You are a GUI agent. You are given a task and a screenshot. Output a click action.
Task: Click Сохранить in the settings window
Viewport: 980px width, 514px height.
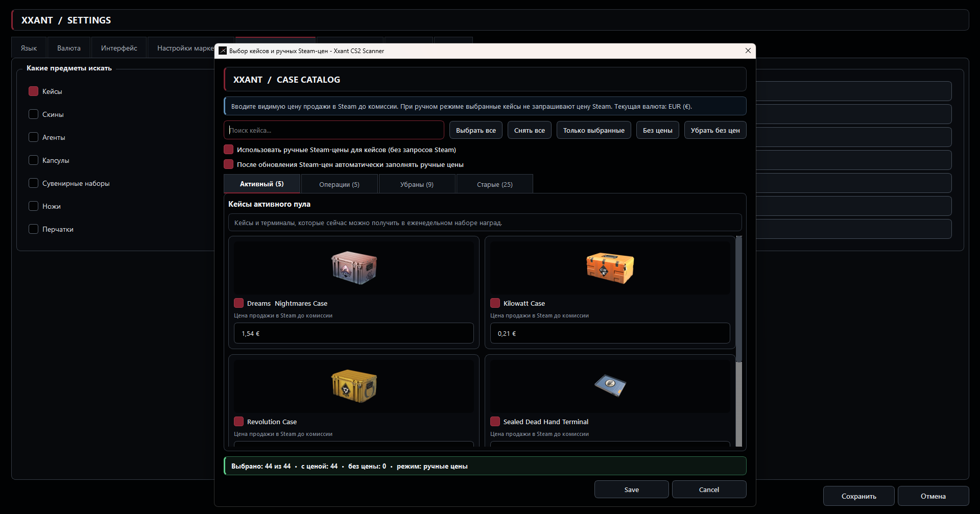pyautogui.click(x=859, y=496)
